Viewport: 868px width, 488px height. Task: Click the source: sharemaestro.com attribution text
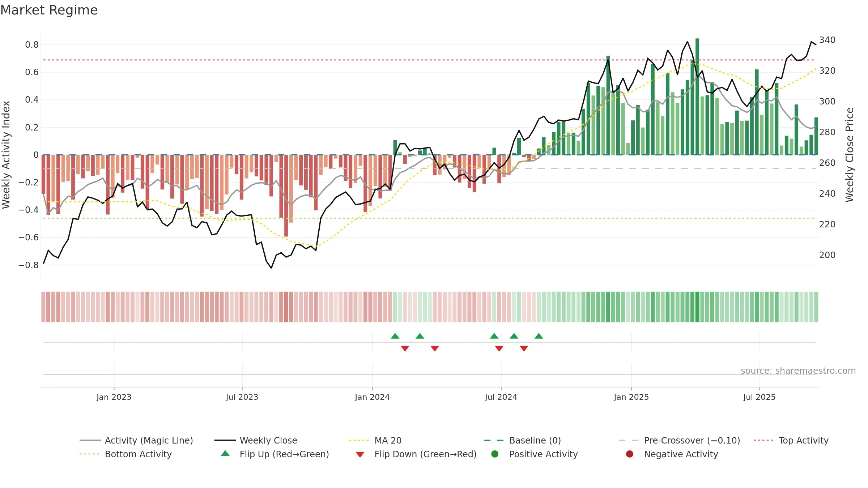tap(798, 371)
